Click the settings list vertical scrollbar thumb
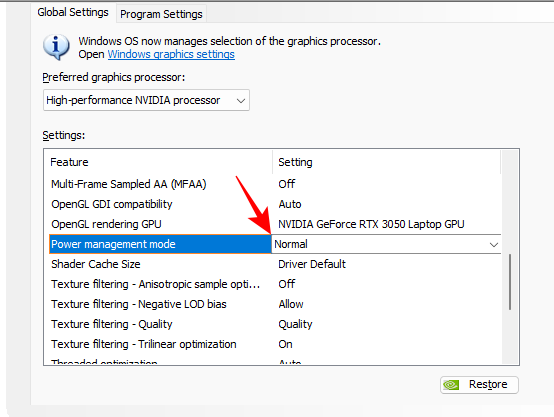 (x=510, y=282)
